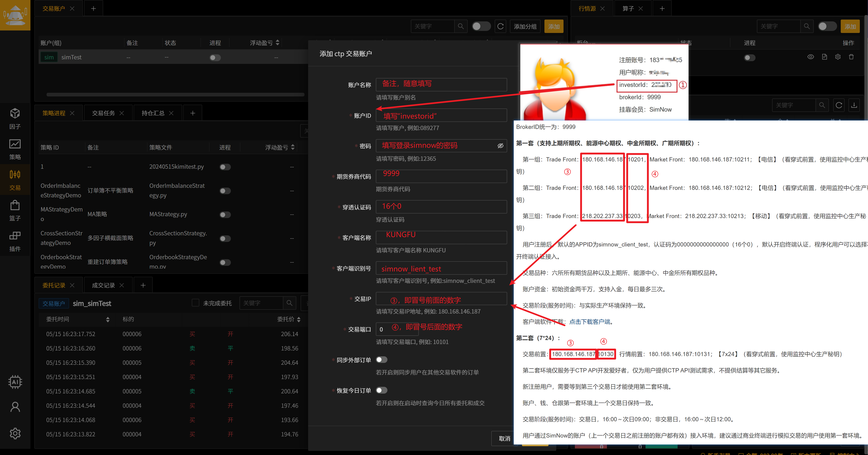Show password with the eye icon
Image resolution: width=868 pixels, height=455 pixels.
(500, 146)
